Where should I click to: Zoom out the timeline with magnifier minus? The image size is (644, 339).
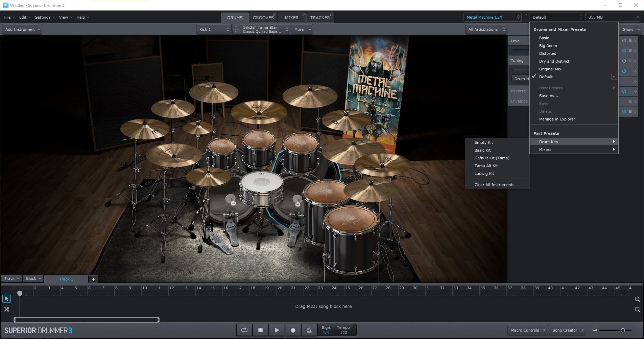637,310
